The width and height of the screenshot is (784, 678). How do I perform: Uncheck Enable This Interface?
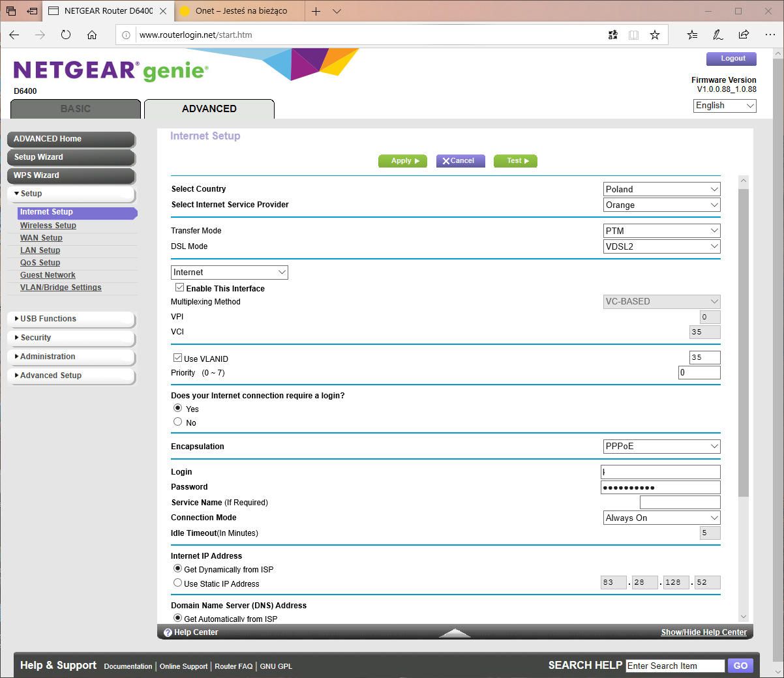(x=179, y=287)
